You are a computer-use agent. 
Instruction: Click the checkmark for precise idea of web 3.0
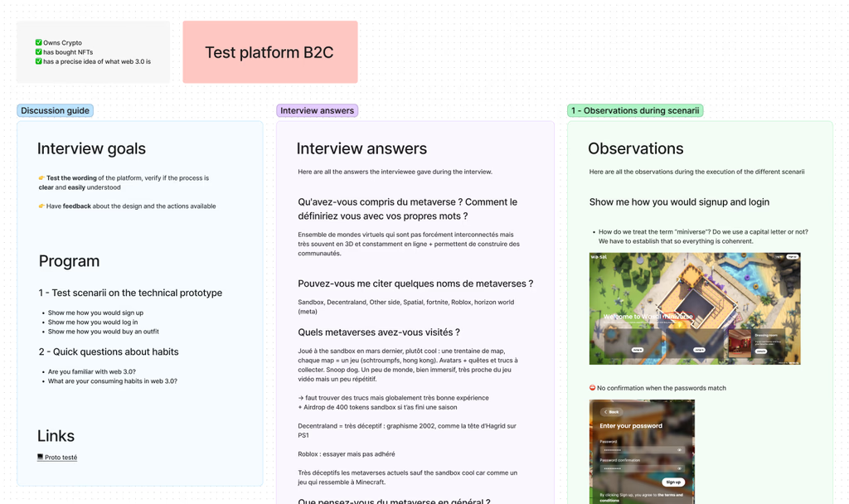coord(38,61)
